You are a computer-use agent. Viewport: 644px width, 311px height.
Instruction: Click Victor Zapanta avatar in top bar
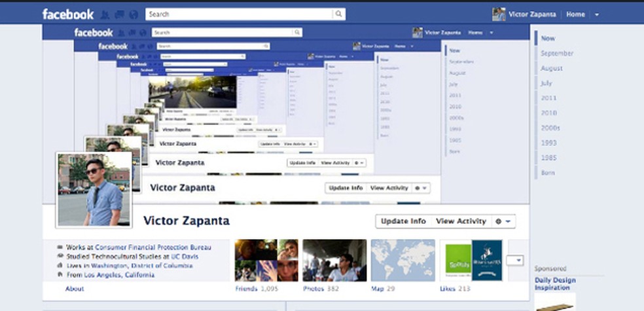[x=499, y=14]
